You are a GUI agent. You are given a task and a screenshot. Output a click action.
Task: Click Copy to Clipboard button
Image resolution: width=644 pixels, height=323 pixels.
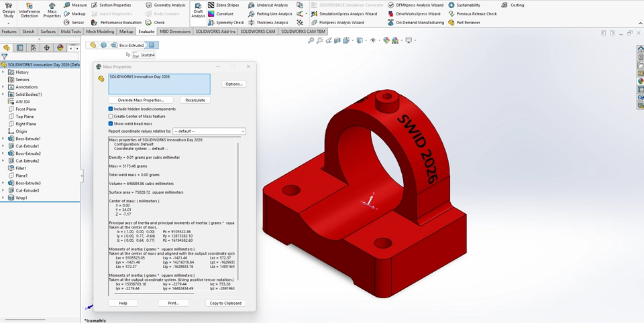coord(225,303)
